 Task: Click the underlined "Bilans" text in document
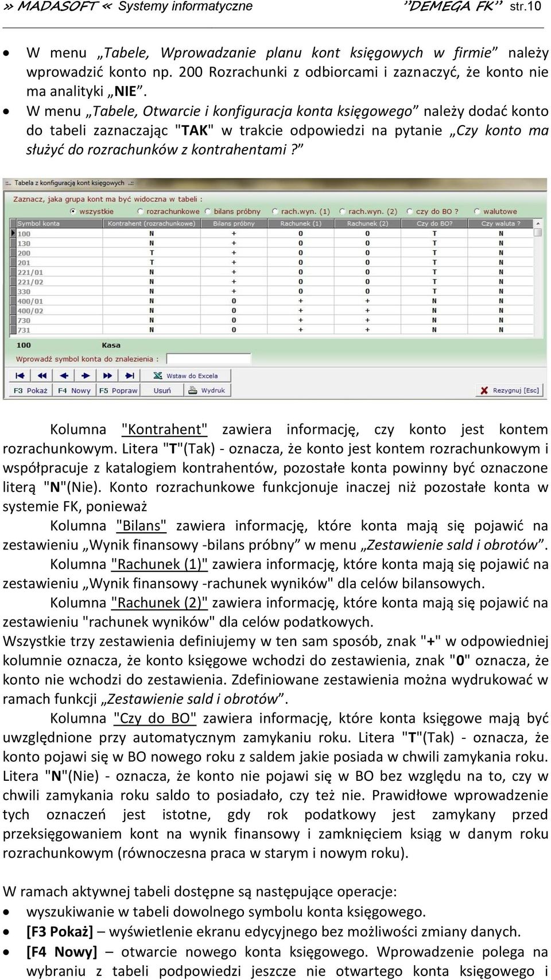(x=141, y=526)
